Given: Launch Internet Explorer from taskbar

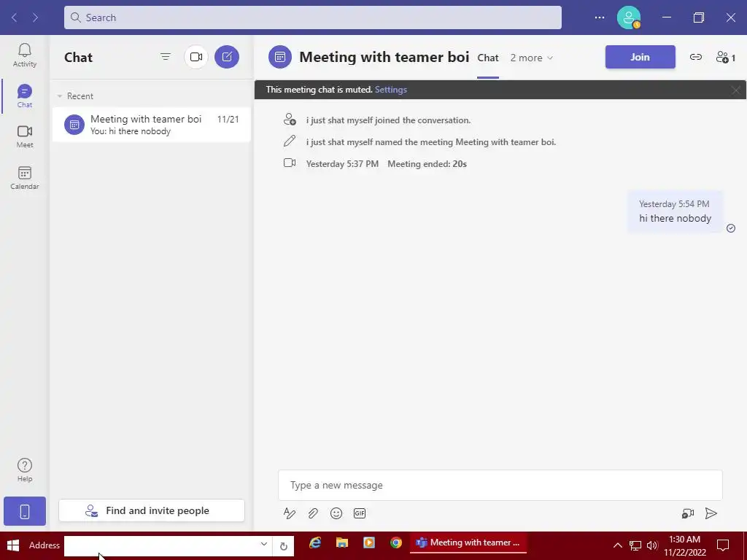Looking at the screenshot, I should [315, 542].
